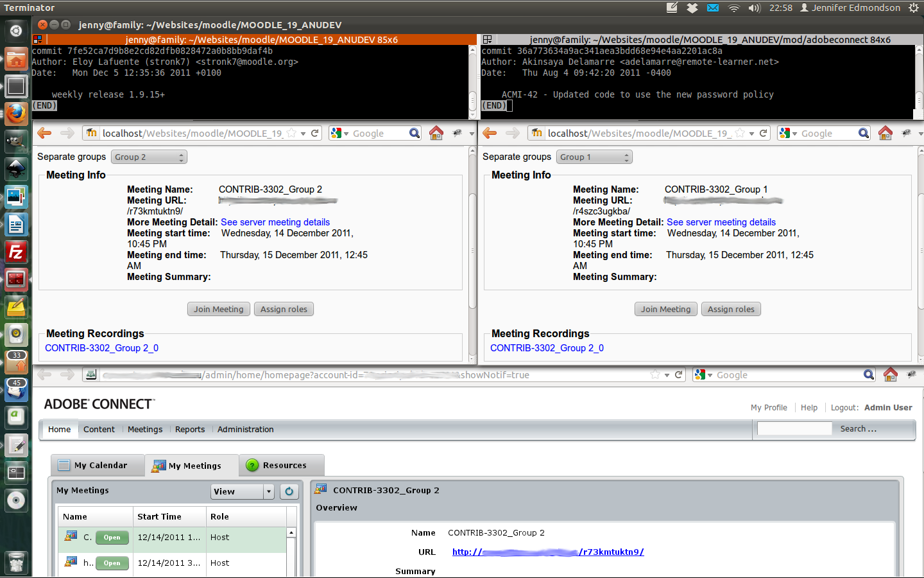Open the Separate groups Group 2 dropdown

pos(149,157)
